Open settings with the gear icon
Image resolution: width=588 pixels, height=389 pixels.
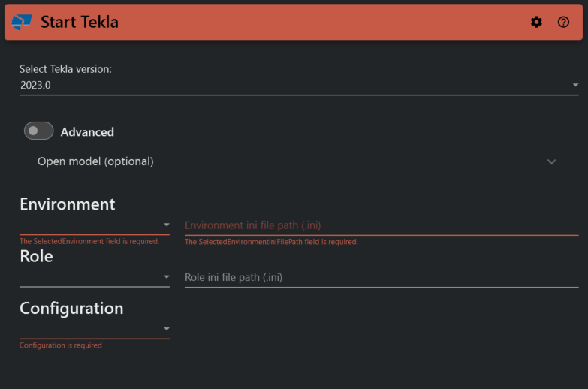click(x=536, y=23)
